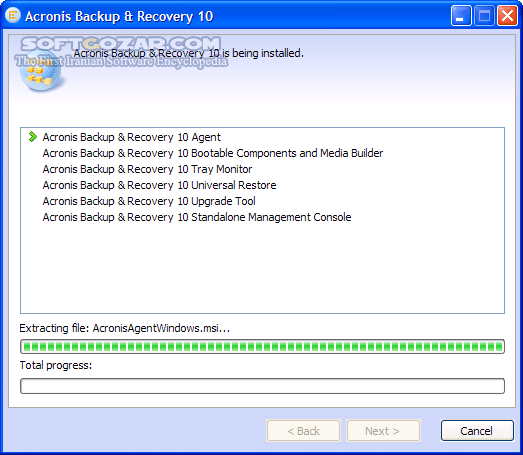Click the disabled Next > button
Screen dimensions: 523x455
(383, 431)
